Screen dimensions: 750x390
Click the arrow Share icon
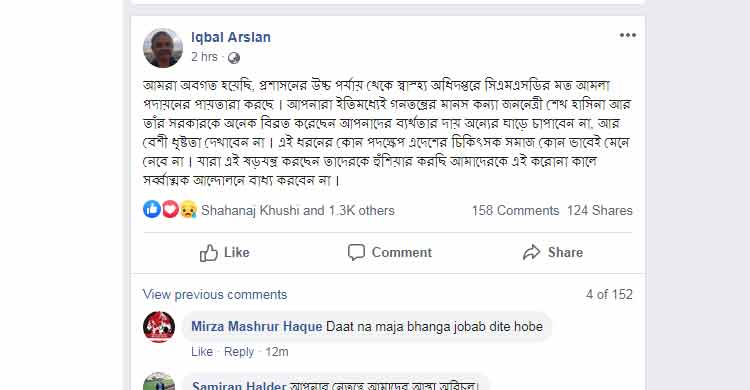point(531,252)
